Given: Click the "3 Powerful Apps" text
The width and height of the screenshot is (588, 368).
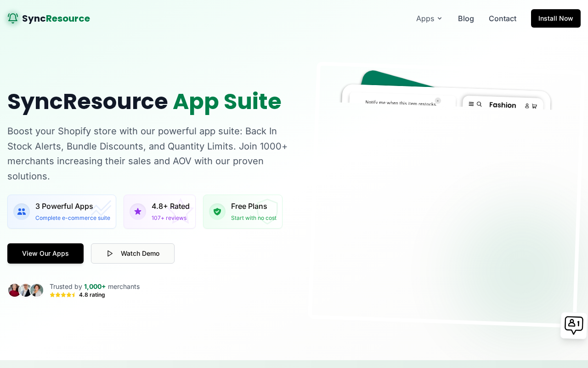Looking at the screenshot, I should (64, 206).
